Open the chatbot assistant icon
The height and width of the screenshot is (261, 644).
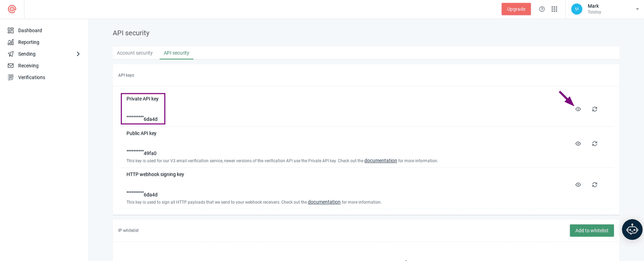632,229
